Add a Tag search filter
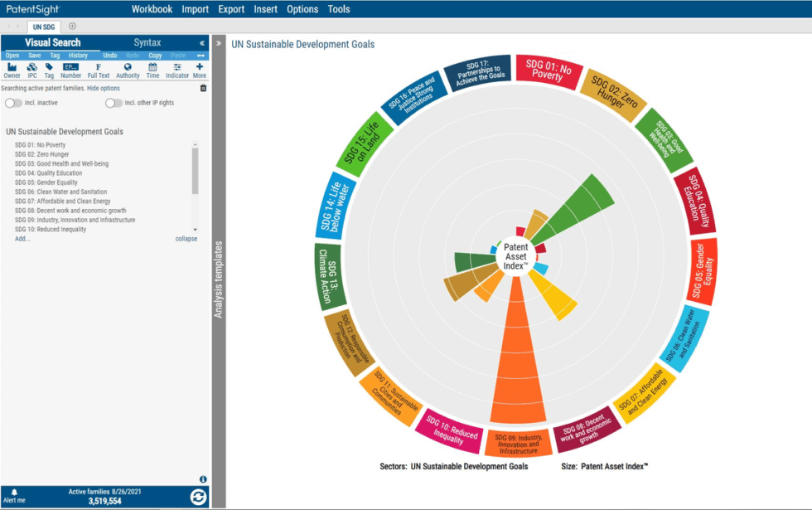 (49, 70)
